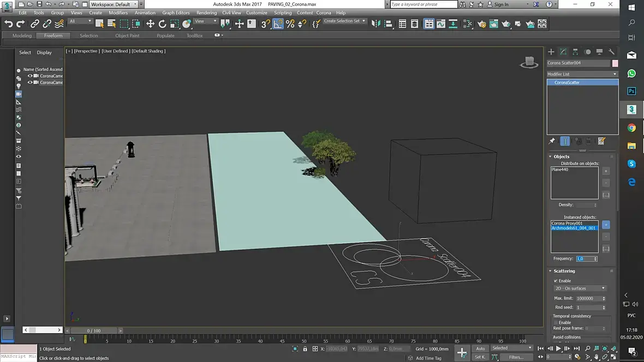Toggle the Display Cameras filter icon
644x362 pixels.
19,94
